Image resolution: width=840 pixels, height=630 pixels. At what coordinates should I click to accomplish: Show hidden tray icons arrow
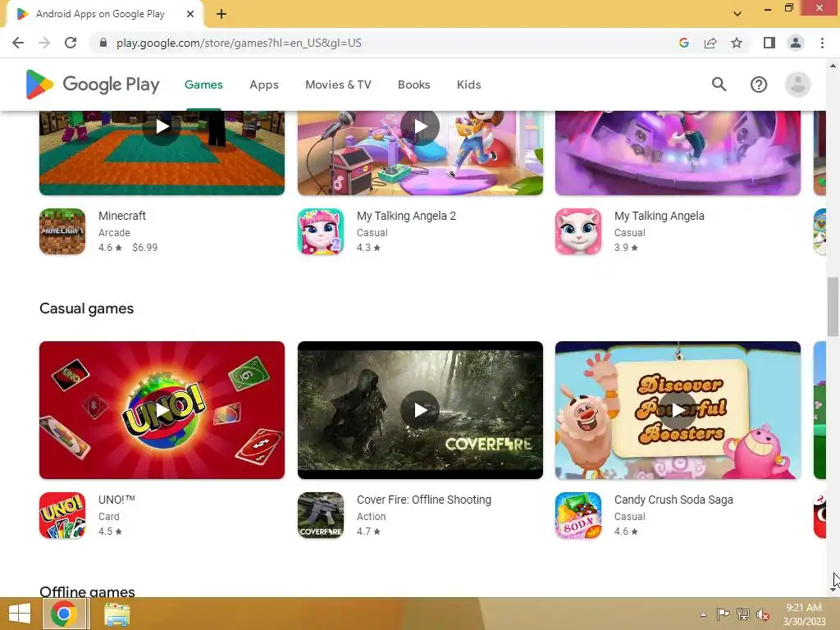(x=703, y=614)
